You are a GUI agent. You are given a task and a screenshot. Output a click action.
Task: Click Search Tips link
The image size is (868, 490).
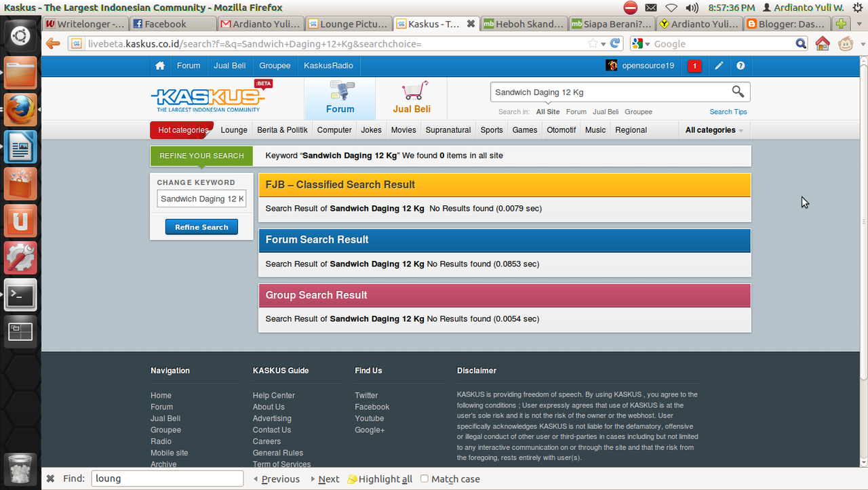pyautogui.click(x=728, y=112)
